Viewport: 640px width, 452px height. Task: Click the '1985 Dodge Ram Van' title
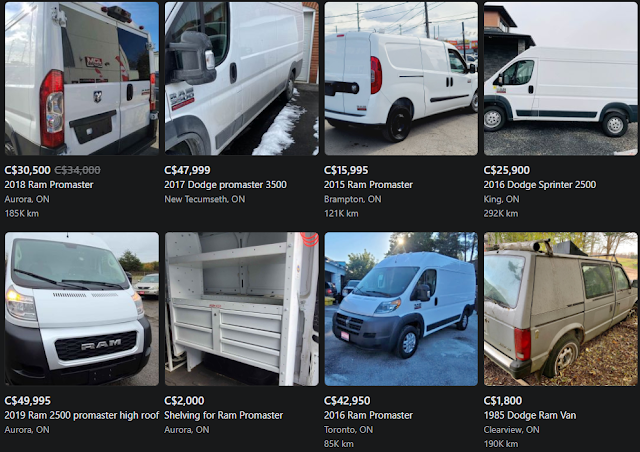coord(530,415)
